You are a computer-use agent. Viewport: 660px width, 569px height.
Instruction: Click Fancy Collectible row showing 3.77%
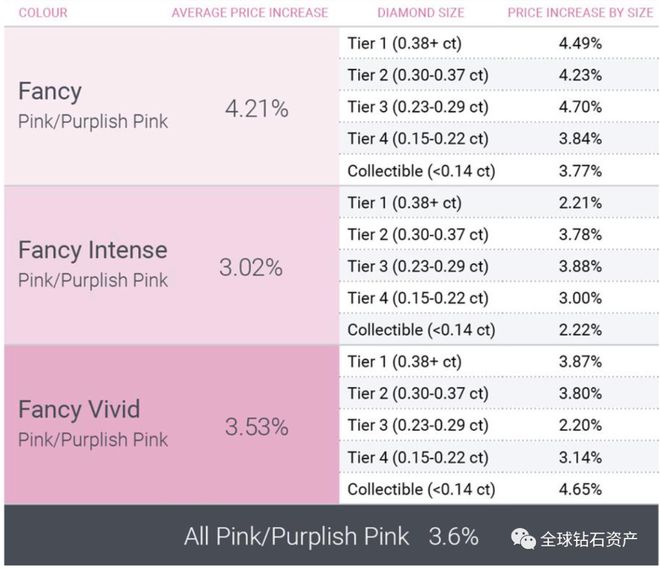coord(499,170)
